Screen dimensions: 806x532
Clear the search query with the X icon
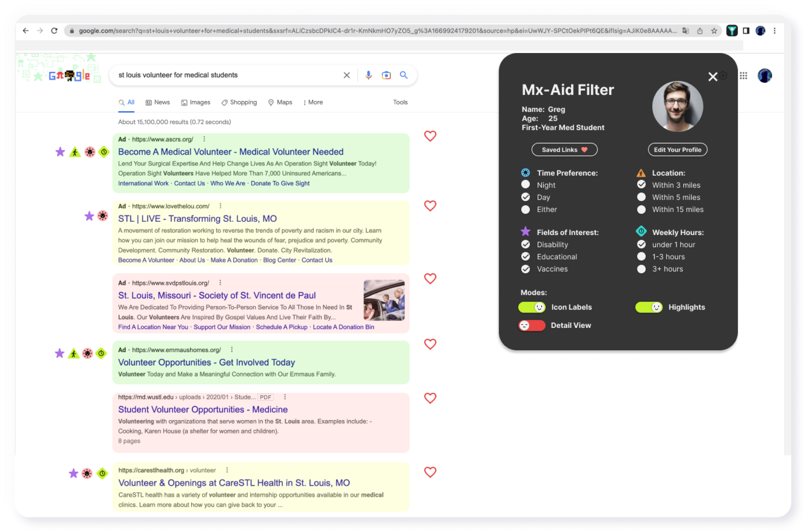(347, 75)
